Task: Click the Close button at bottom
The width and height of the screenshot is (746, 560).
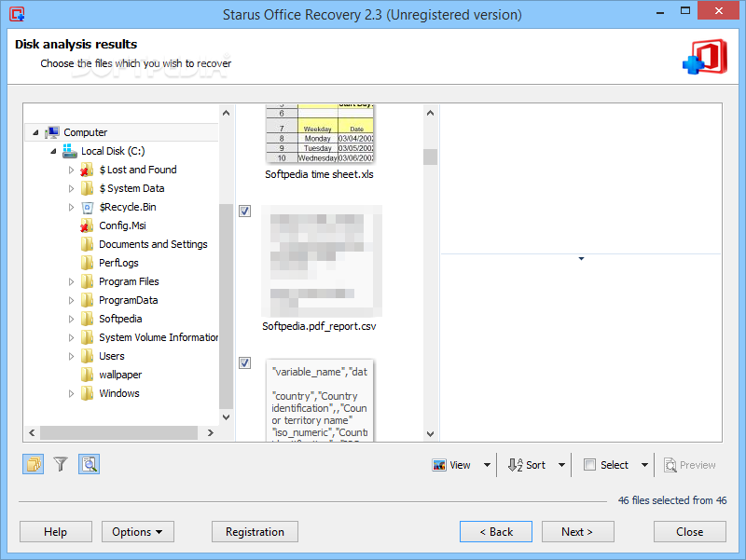Action: [690, 531]
